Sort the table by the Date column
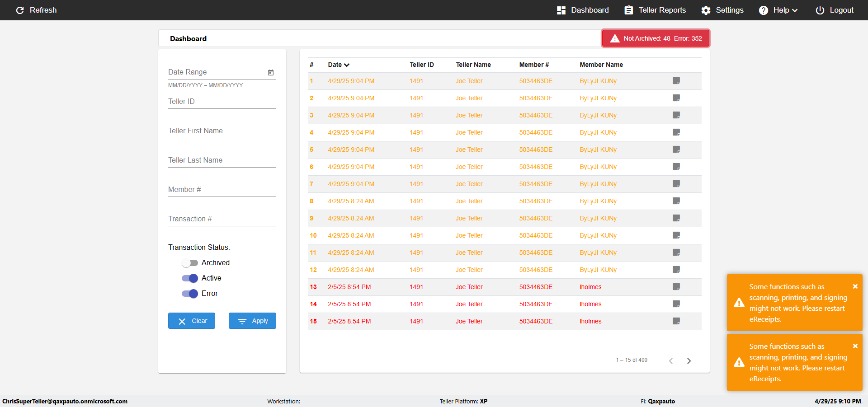 click(x=339, y=65)
